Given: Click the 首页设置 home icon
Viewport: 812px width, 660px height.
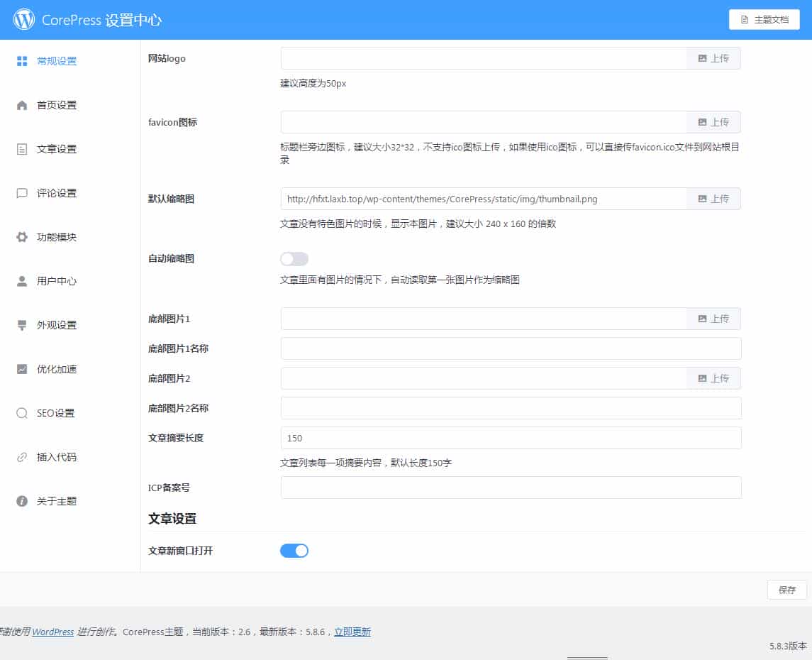Looking at the screenshot, I should coord(22,105).
